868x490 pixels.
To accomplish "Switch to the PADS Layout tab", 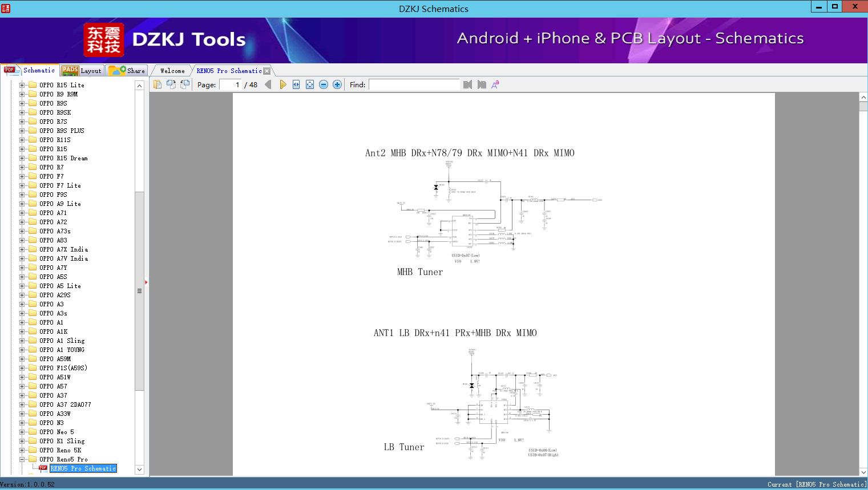I will point(82,71).
